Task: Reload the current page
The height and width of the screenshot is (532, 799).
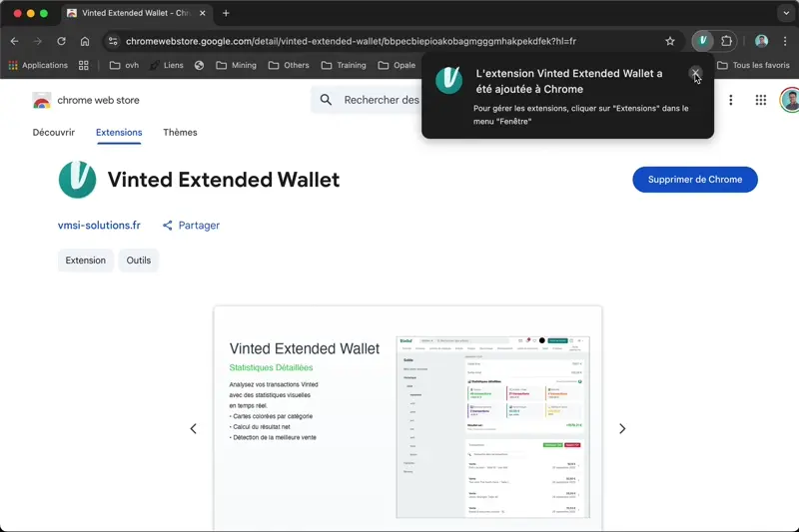Action: 61,41
